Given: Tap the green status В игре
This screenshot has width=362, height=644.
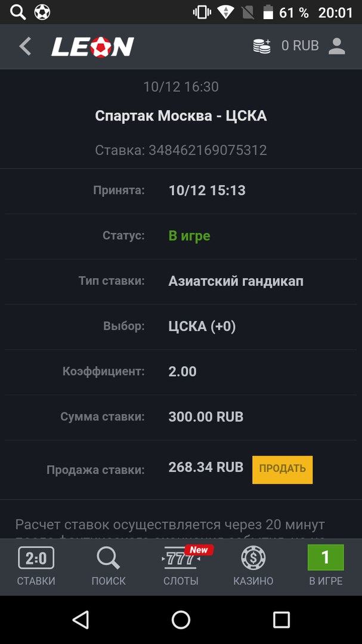Looking at the screenshot, I should [190, 236].
